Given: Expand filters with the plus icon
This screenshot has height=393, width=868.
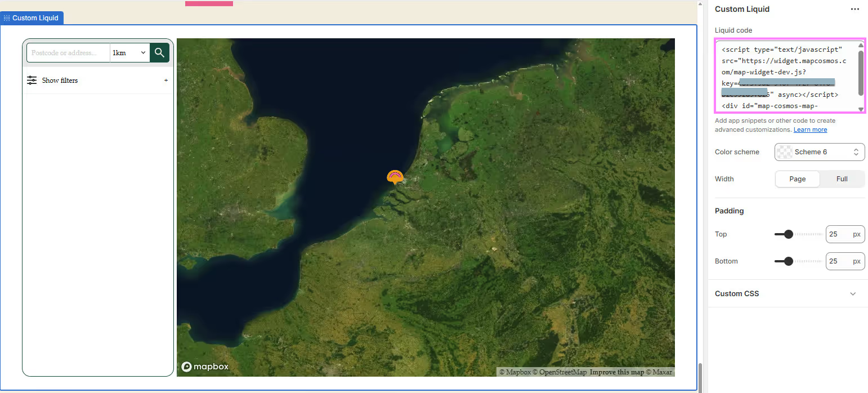Looking at the screenshot, I should point(166,81).
